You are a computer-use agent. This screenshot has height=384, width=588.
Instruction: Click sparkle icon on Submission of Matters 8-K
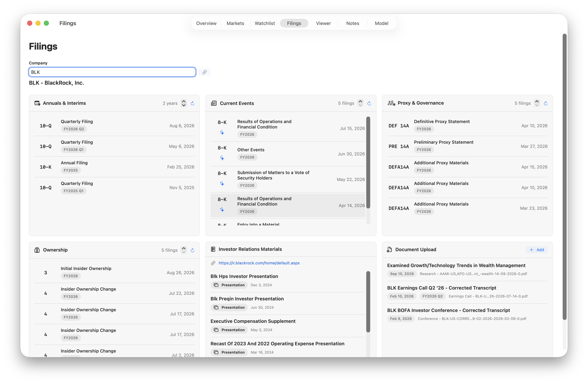pos(222,183)
